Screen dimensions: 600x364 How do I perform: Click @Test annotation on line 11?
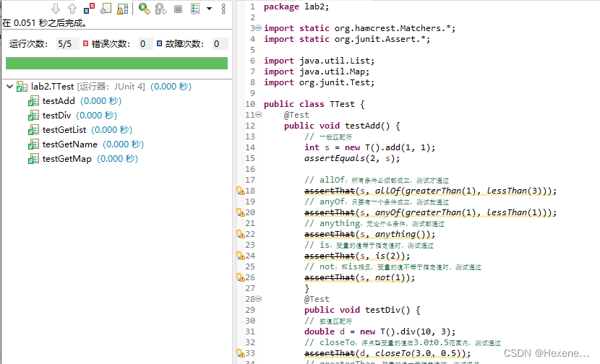296,115
